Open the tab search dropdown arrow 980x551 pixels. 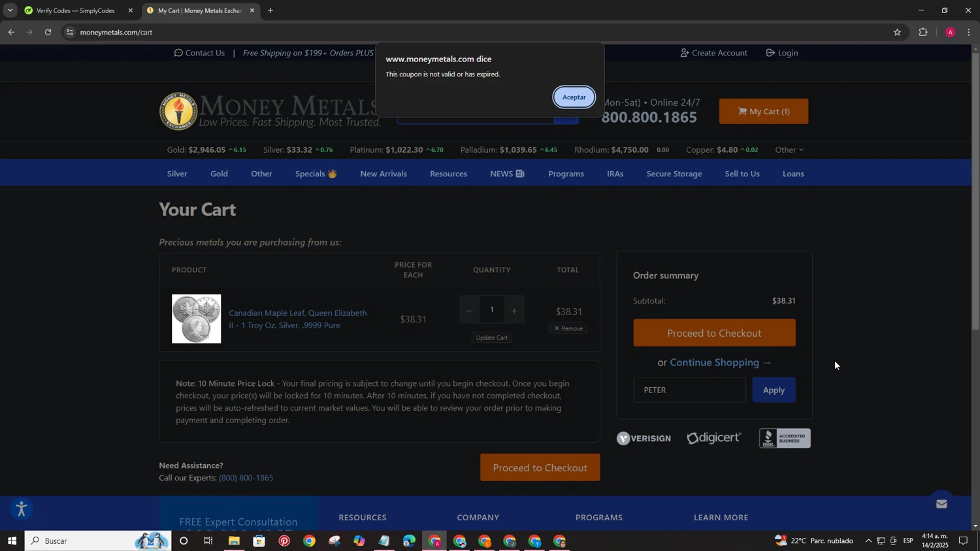[10, 10]
